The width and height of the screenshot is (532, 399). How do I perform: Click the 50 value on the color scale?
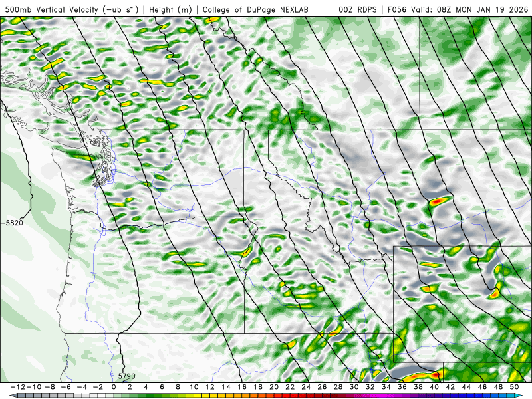pyautogui.click(x=514, y=387)
